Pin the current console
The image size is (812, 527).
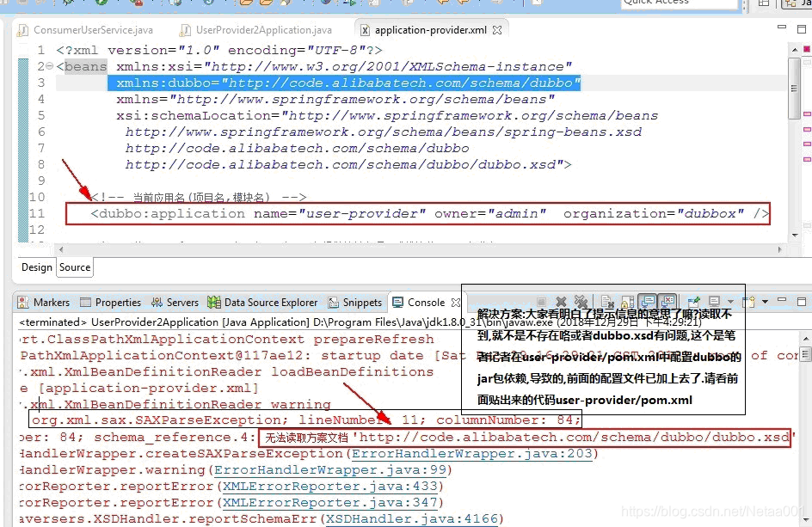tap(694, 301)
